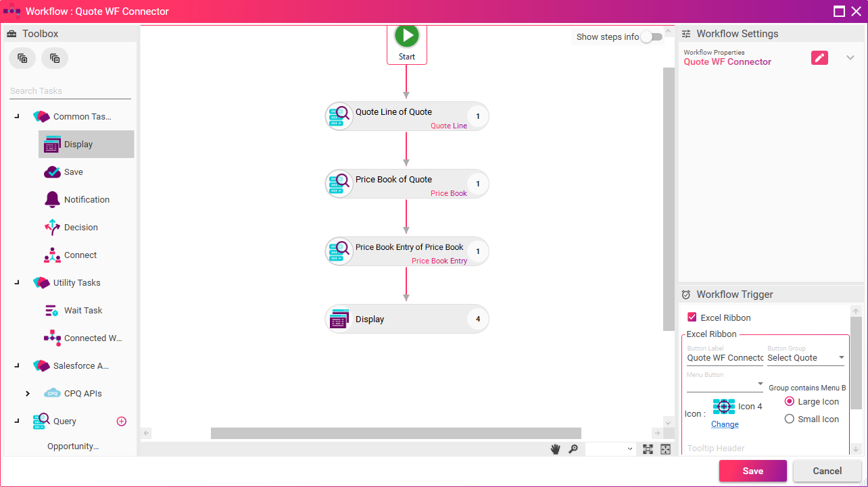
Task: Select the Connect task in Toolbox
Action: (x=80, y=255)
